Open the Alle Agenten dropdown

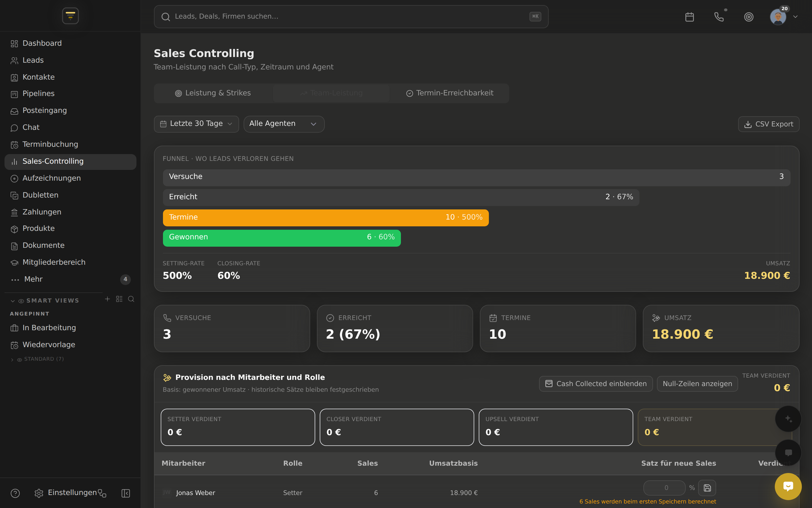[x=284, y=124]
